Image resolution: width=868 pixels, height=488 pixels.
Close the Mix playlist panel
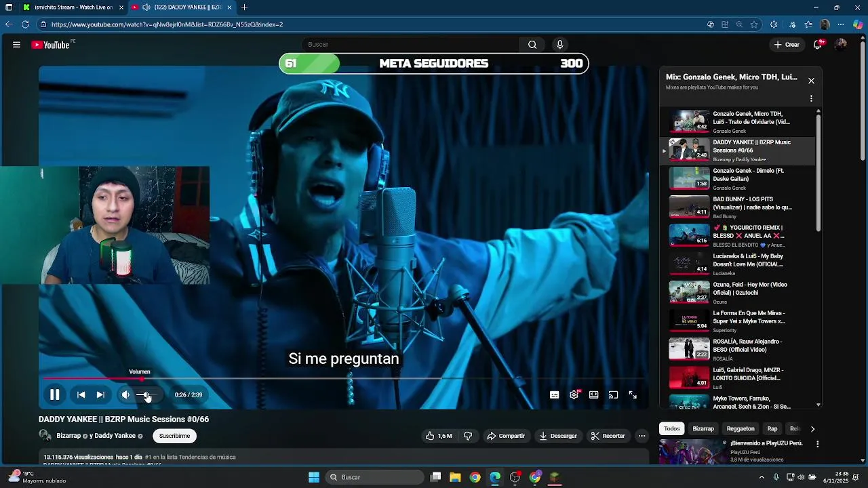811,81
